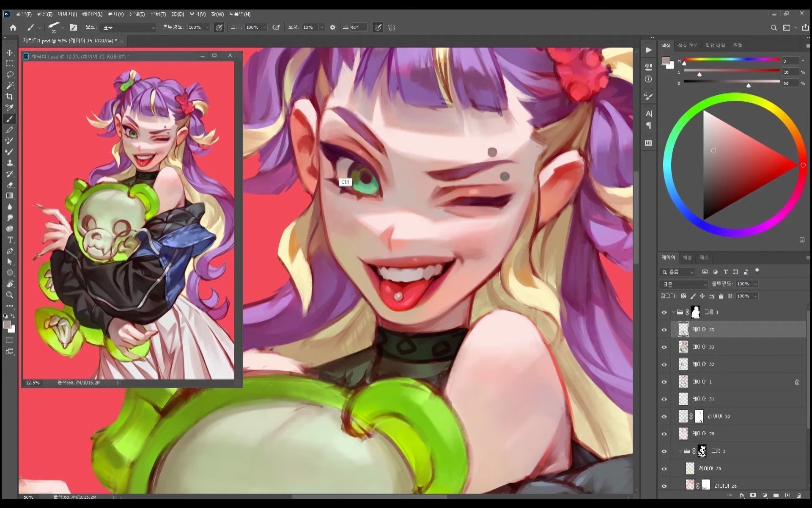Go to Home screen icon
812x508 pixels.
(x=13, y=28)
